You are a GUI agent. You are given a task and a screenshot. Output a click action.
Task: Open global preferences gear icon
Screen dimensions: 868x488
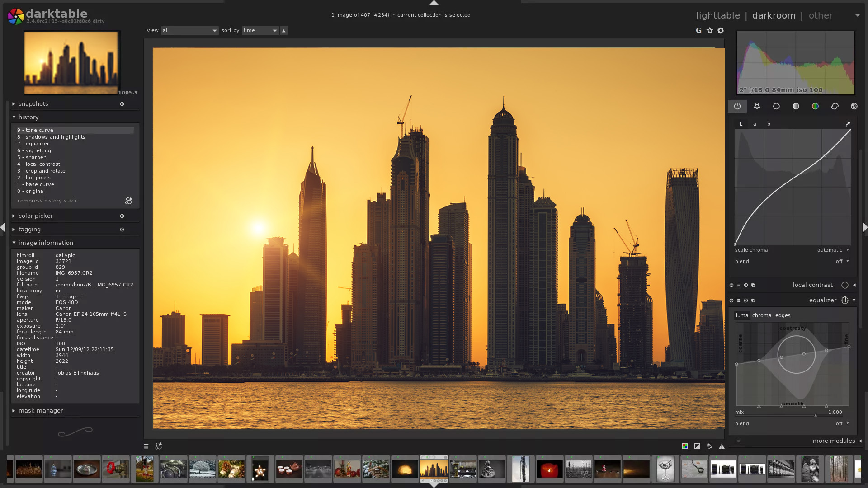click(x=721, y=30)
